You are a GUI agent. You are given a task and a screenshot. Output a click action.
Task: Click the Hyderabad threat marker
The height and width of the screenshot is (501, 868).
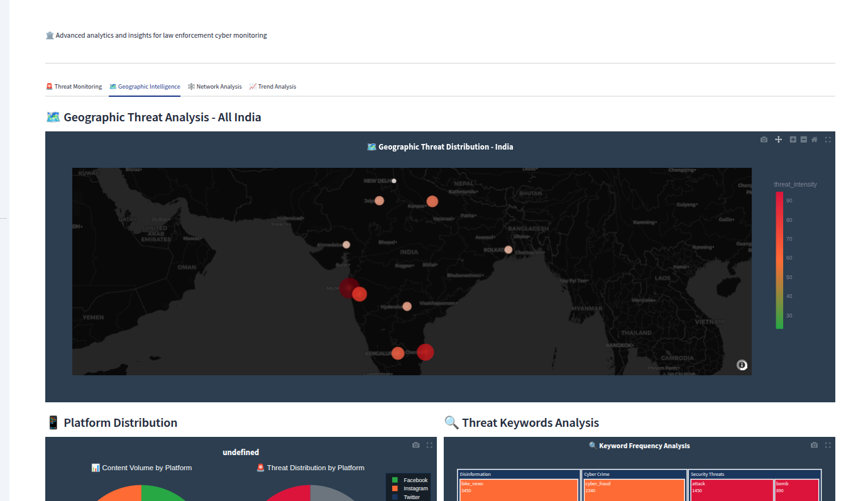click(407, 306)
